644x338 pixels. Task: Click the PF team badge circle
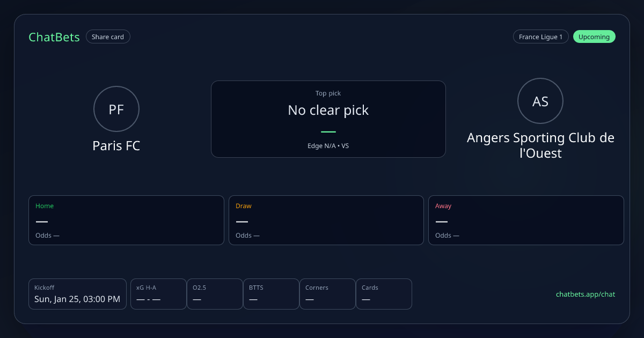pos(116,109)
